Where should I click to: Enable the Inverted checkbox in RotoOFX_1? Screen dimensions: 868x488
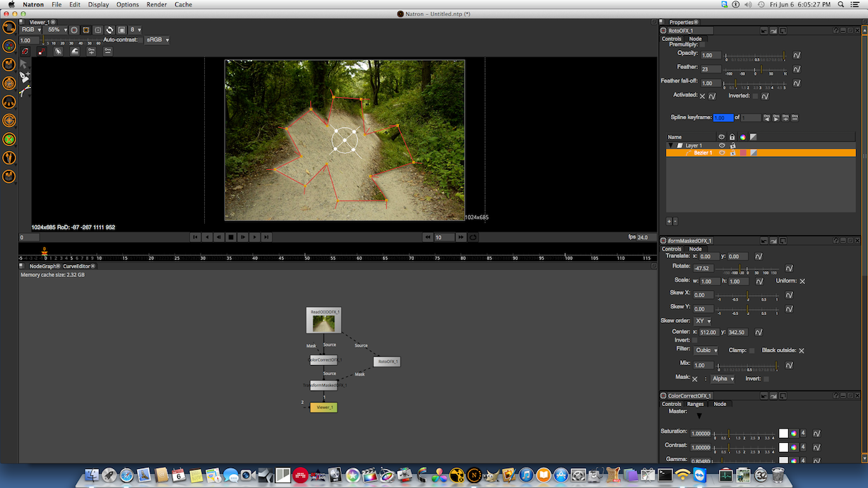click(756, 96)
